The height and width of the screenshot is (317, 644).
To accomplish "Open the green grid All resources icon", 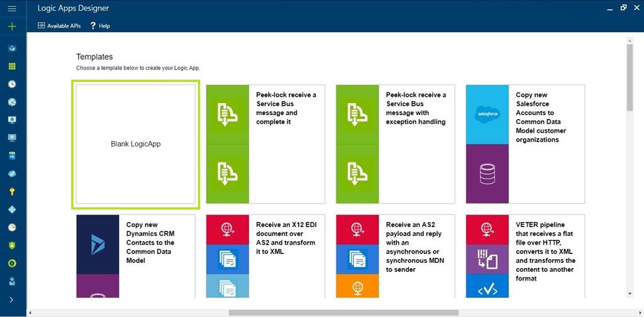I will click(x=12, y=66).
